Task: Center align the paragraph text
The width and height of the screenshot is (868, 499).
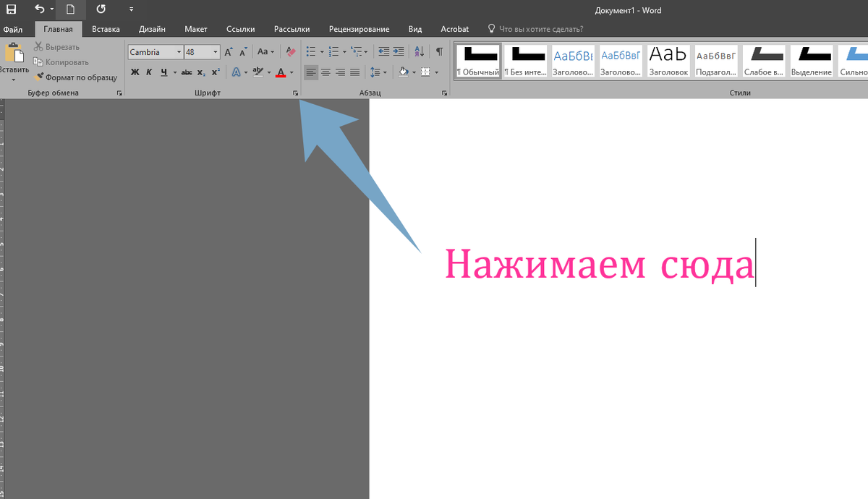Action: tap(325, 72)
